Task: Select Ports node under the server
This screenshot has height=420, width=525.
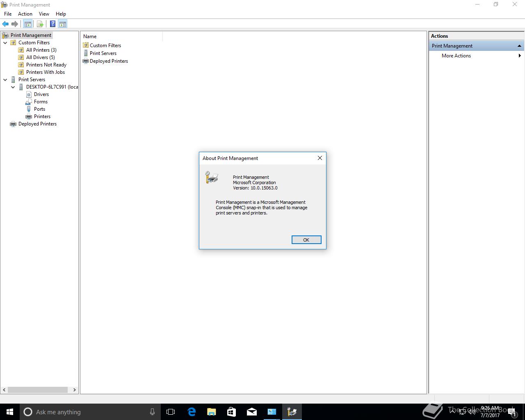Action: 39,109
